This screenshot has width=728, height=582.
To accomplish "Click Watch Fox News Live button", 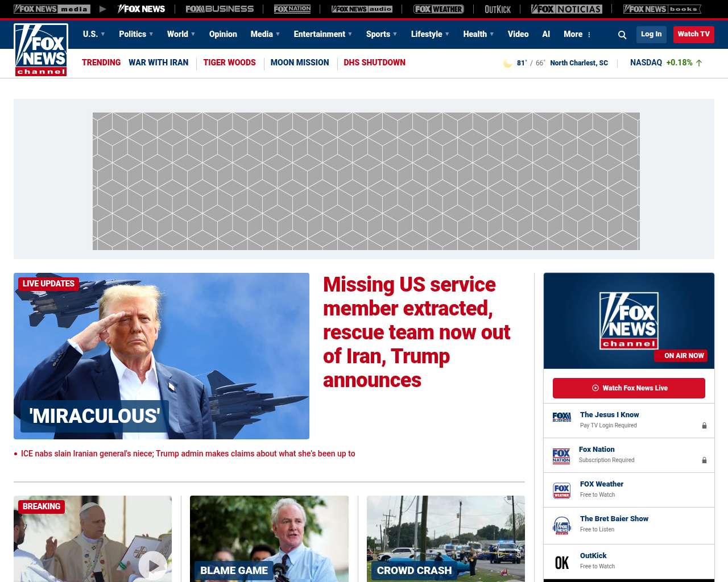I will click(629, 388).
